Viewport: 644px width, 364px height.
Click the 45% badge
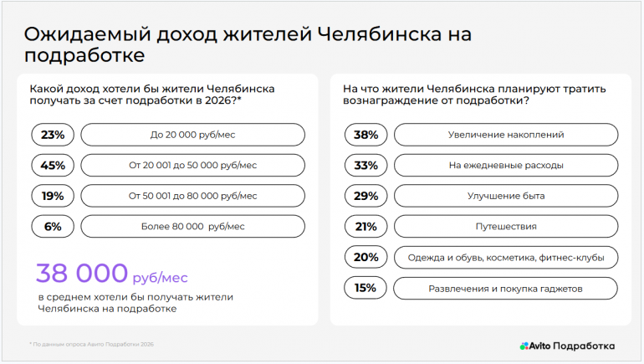point(53,165)
